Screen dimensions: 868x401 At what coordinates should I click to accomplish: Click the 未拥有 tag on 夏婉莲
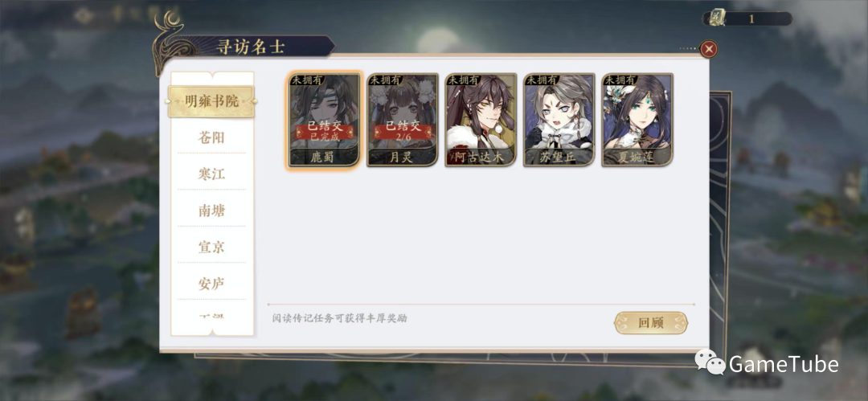pyautogui.click(x=619, y=80)
